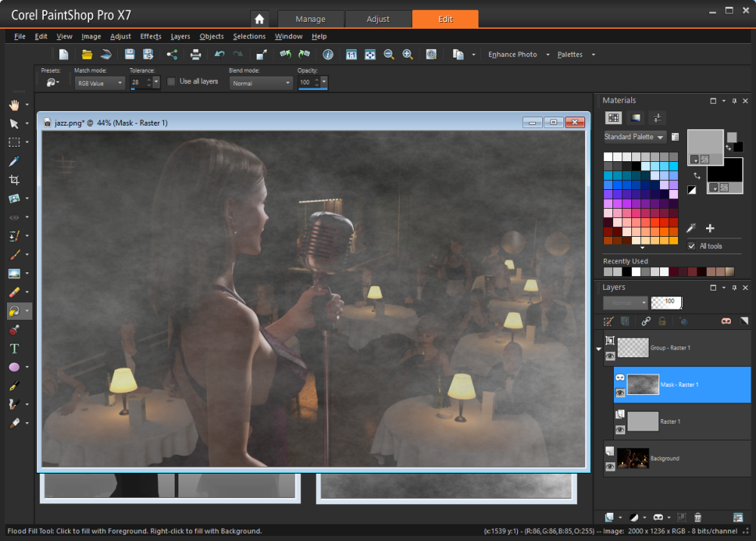The width and height of the screenshot is (756, 541).
Task: Open the File menu
Action: click(20, 36)
